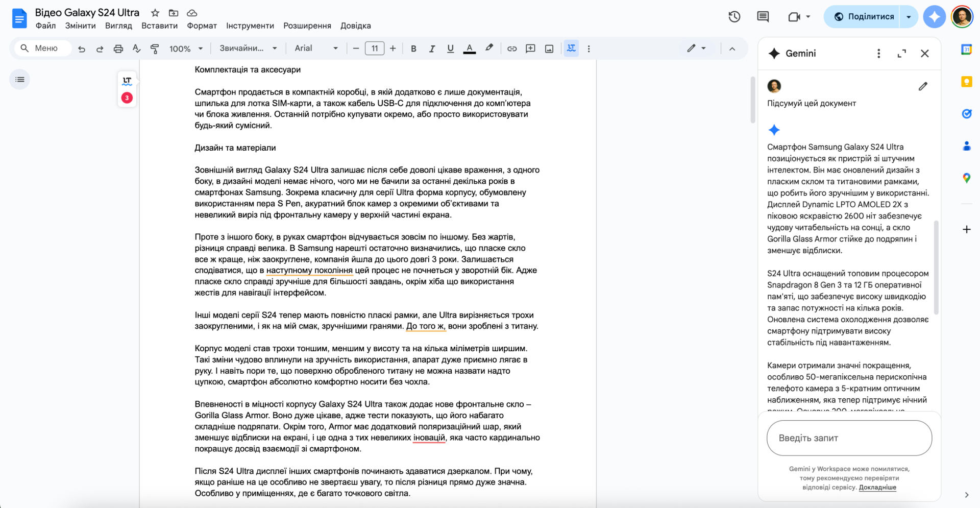Insert image via toolbar icon
This screenshot has width=980, height=508.
pyautogui.click(x=549, y=49)
